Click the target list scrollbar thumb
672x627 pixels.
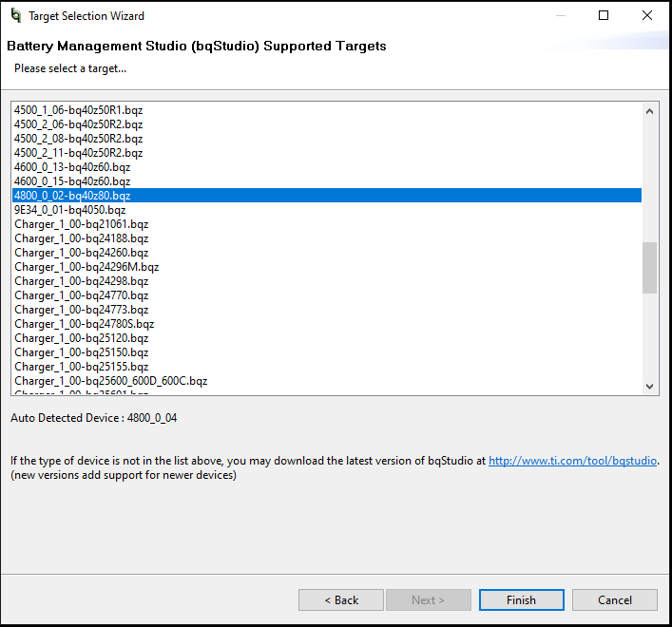click(x=650, y=268)
